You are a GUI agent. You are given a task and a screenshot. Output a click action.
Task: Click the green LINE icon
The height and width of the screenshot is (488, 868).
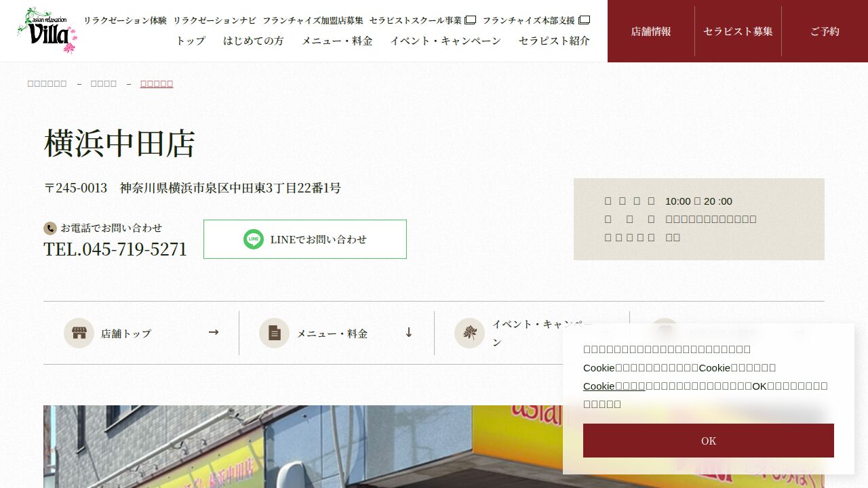(x=254, y=239)
